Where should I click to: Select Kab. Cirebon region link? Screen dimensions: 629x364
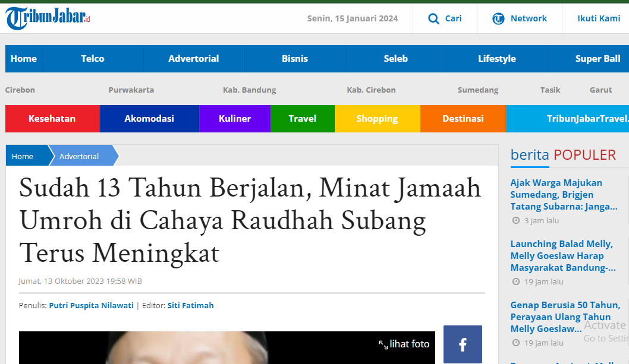371,90
